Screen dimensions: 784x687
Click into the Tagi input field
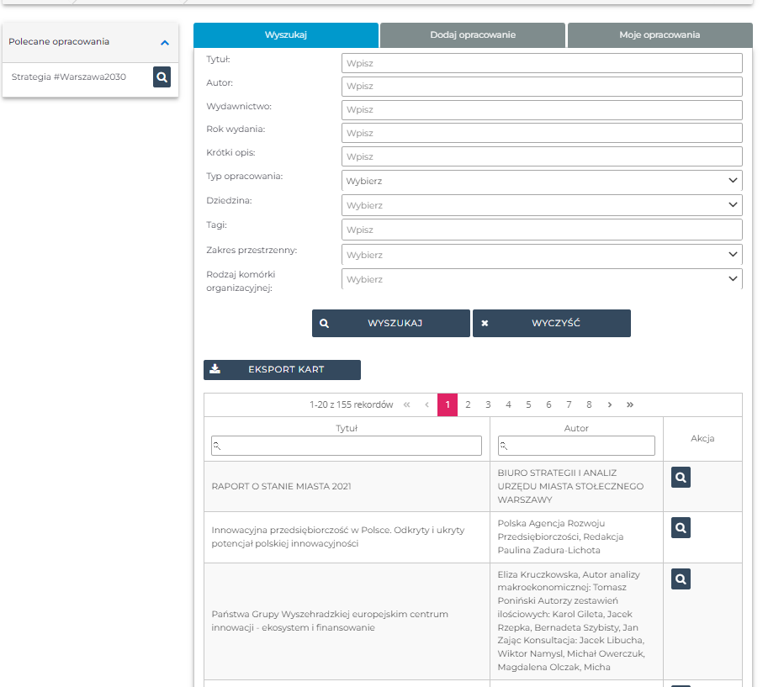(542, 230)
